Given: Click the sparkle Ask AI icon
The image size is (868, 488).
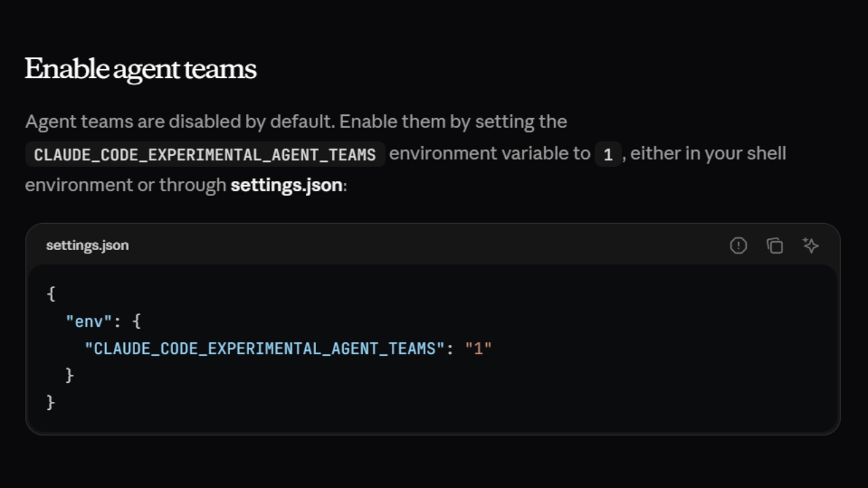Looking at the screenshot, I should point(810,245).
